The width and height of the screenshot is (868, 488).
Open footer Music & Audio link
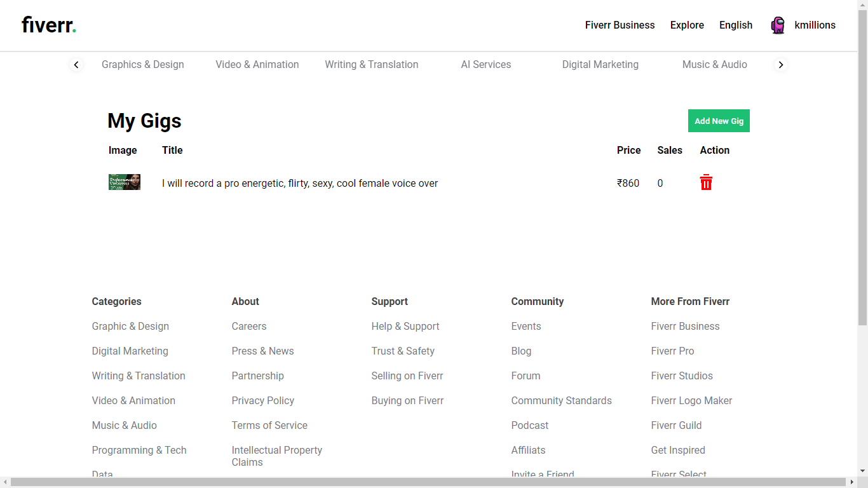point(125,425)
